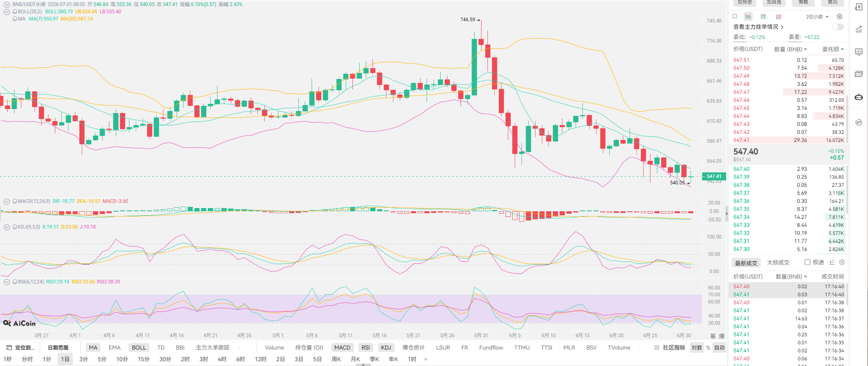Viewport: 868px width, 366px height.
Task: Click the 547.41 current price axis label
Action: tap(714, 176)
